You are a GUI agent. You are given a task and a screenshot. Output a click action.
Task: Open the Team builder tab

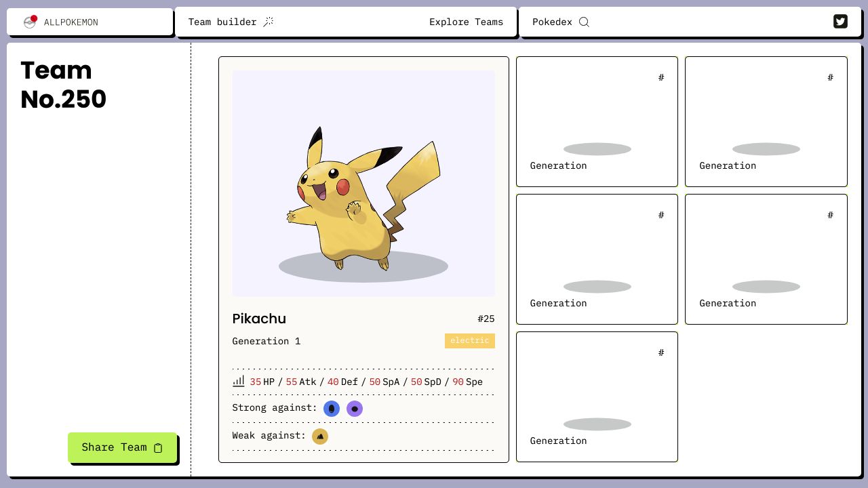click(222, 22)
